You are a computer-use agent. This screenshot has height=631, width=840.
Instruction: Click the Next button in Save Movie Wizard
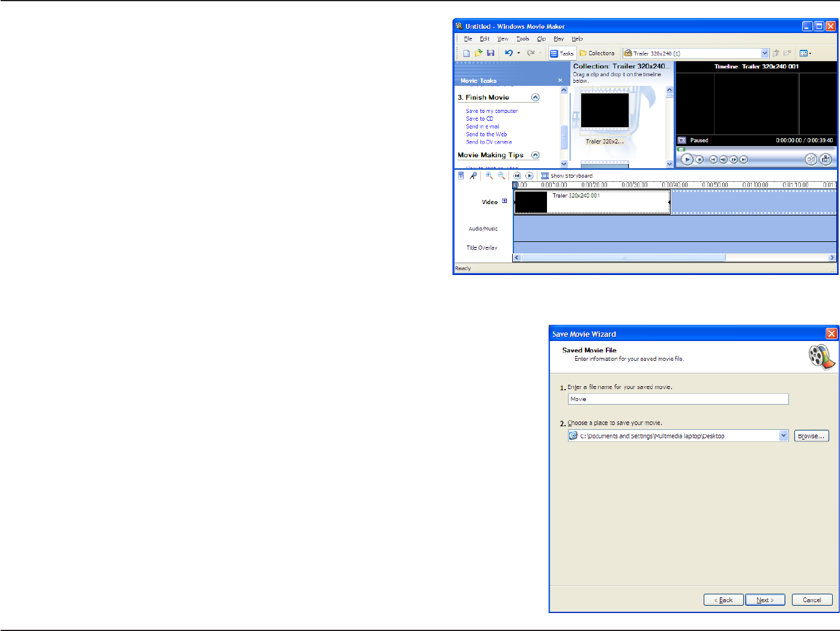coord(765,600)
